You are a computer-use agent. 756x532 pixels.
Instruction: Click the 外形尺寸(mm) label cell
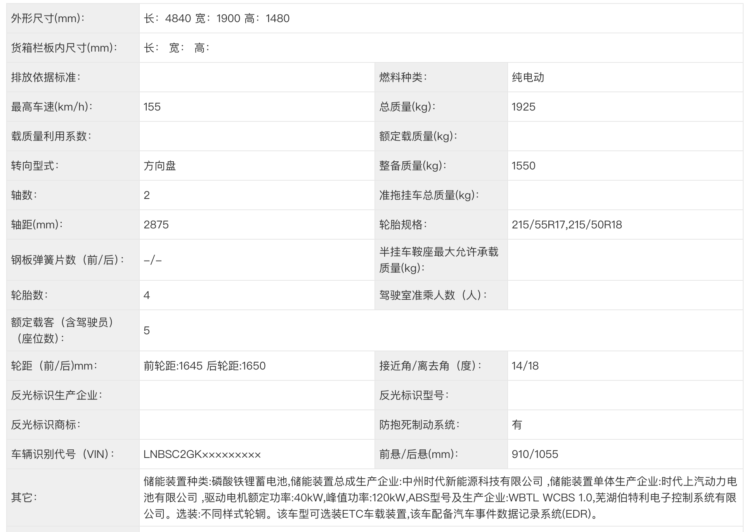pos(48,18)
